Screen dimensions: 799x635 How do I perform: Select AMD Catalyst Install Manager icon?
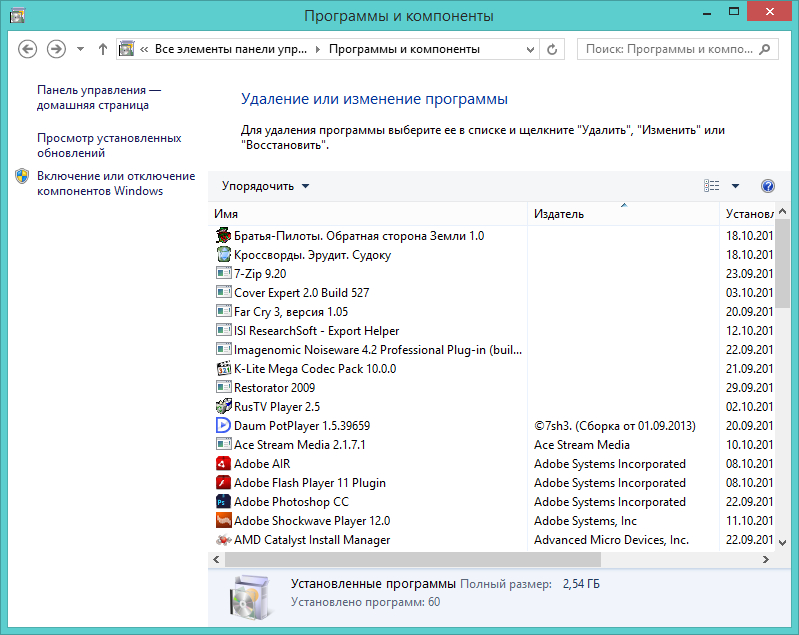pyautogui.click(x=224, y=539)
